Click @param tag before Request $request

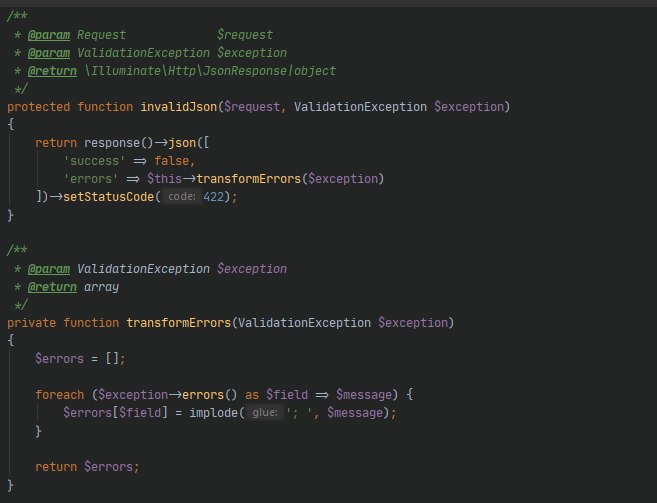click(x=49, y=35)
